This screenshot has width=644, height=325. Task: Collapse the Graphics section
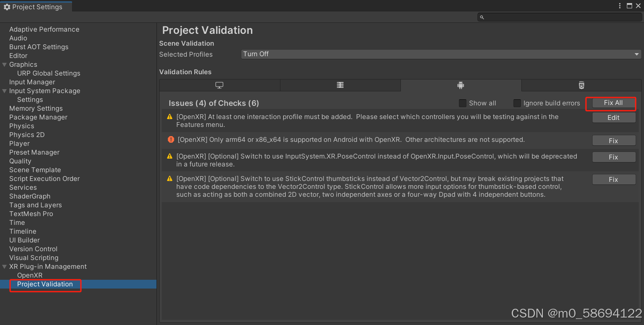[4, 64]
